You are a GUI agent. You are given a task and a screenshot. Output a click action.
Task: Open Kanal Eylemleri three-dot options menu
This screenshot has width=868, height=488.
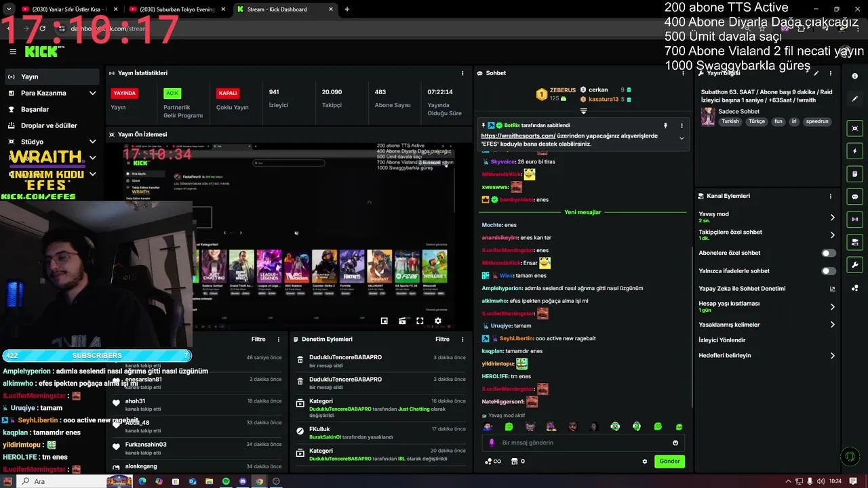tap(830, 196)
